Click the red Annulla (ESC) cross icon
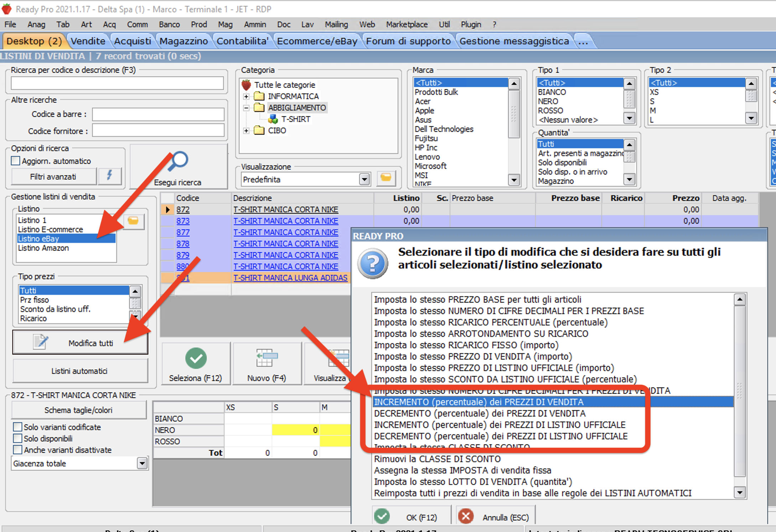The height and width of the screenshot is (532, 776). pos(466,516)
